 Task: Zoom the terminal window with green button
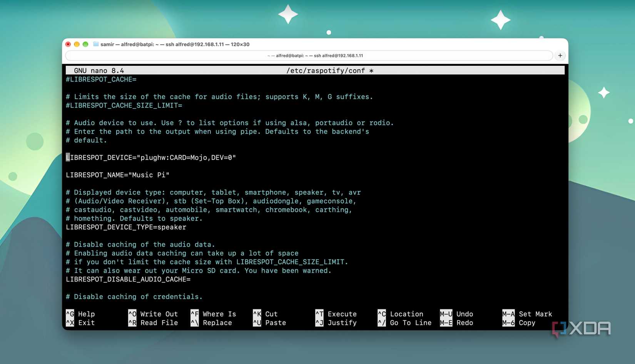click(x=85, y=44)
